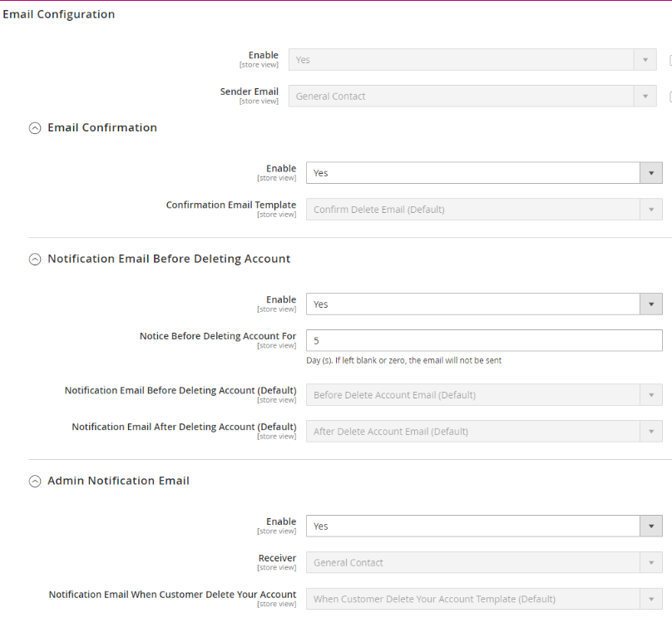672x618 pixels.
Task: Click Notification Email Before Deleting Account heading text
Action: pyautogui.click(x=169, y=260)
